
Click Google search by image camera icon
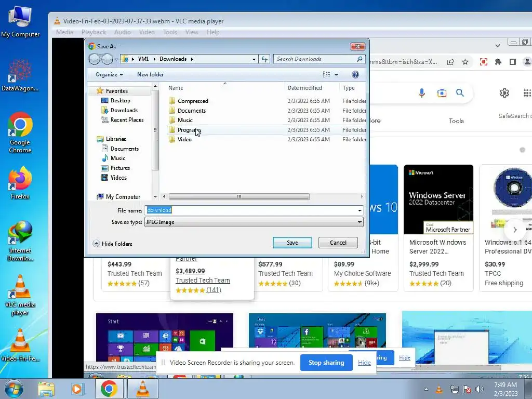[x=442, y=93]
